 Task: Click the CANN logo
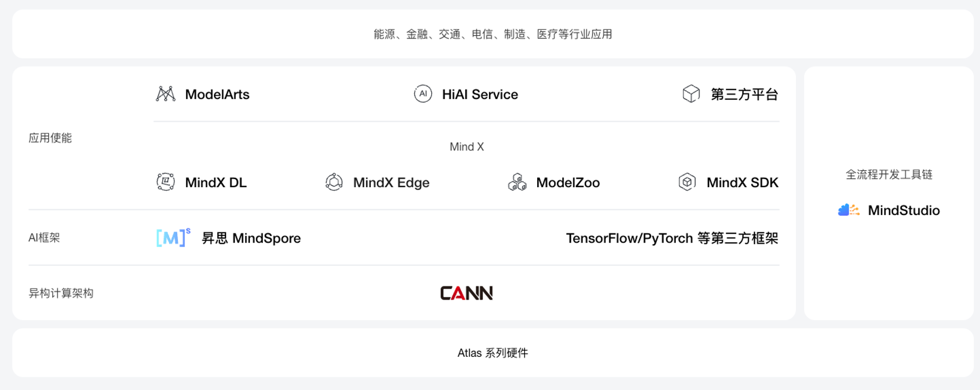point(466,293)
